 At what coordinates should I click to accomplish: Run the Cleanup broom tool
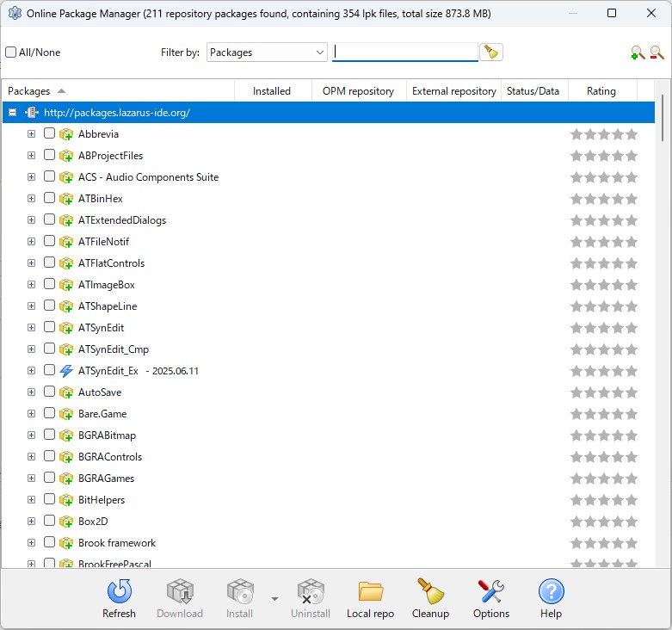pos(430,598)
